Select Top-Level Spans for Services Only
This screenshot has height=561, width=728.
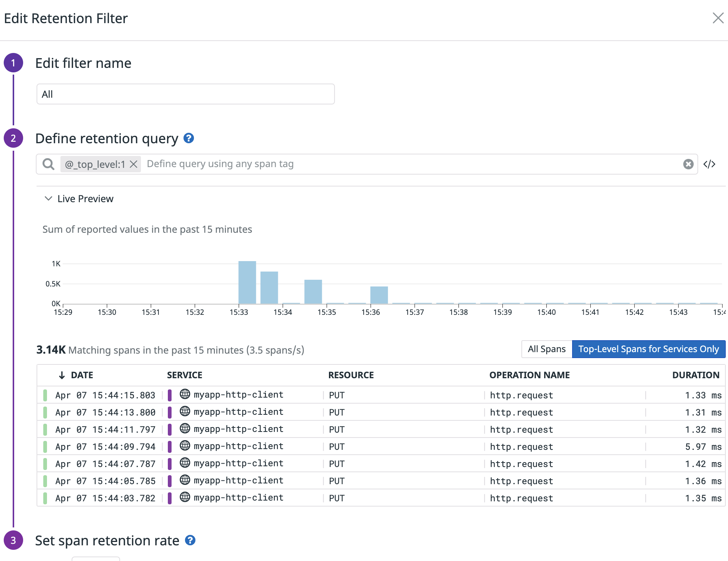click(649, 349)
